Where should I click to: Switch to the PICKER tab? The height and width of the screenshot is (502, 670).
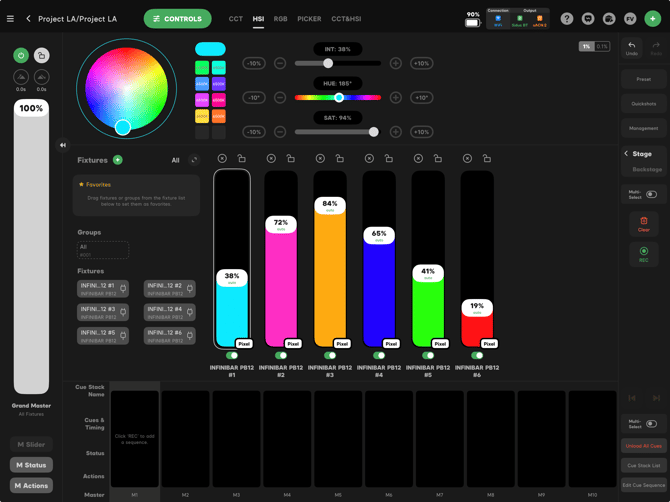click(309, 19)
